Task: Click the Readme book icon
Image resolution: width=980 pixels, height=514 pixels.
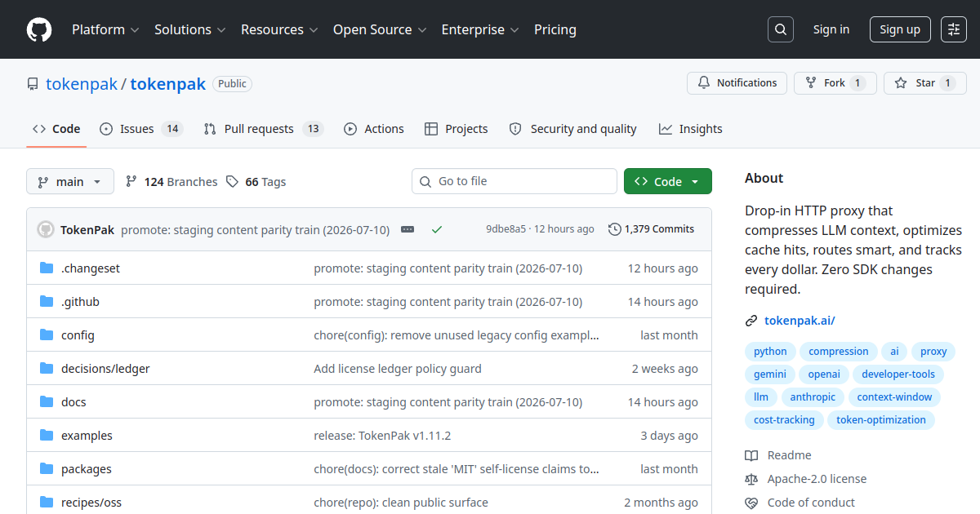Action: click(751, 455)
